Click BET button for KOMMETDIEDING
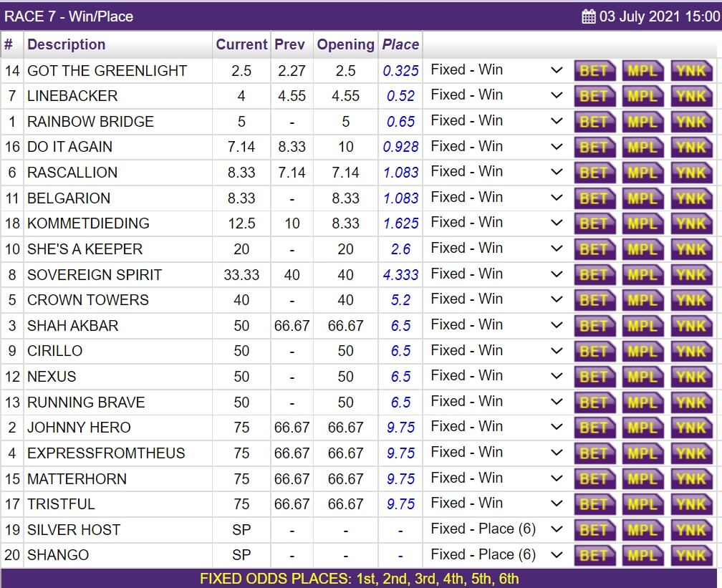The height and width of the screenshot is (588, 722). tap(594, 223)
